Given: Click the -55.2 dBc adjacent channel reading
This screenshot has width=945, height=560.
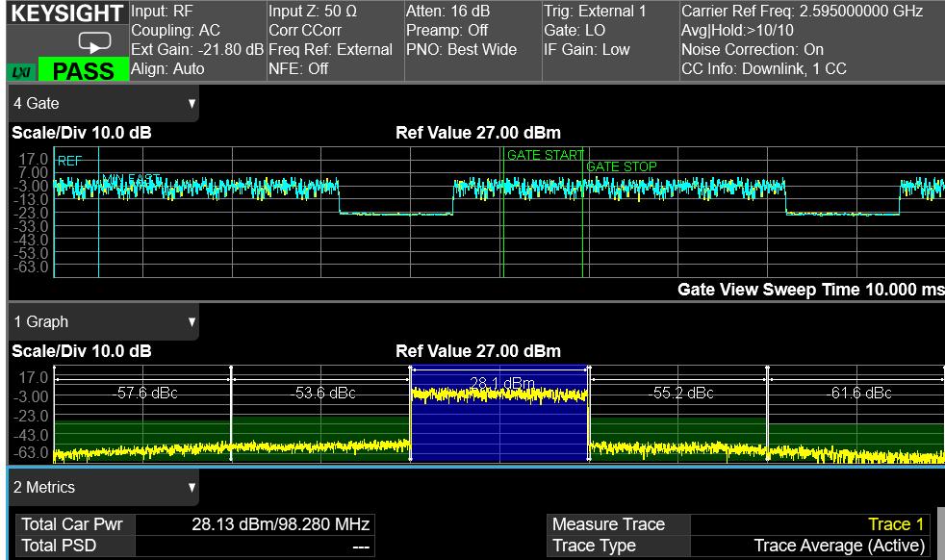Looking at the screenshot, I should tap(681, 394).
